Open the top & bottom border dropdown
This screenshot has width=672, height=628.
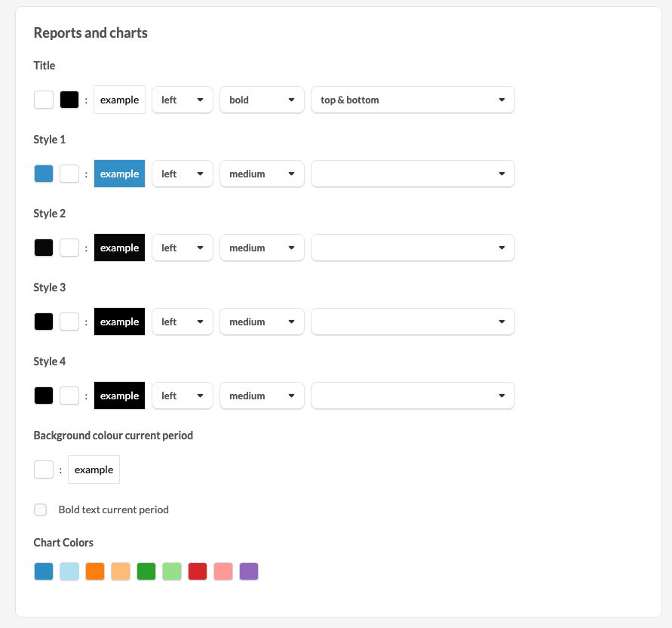coord(413,100)
